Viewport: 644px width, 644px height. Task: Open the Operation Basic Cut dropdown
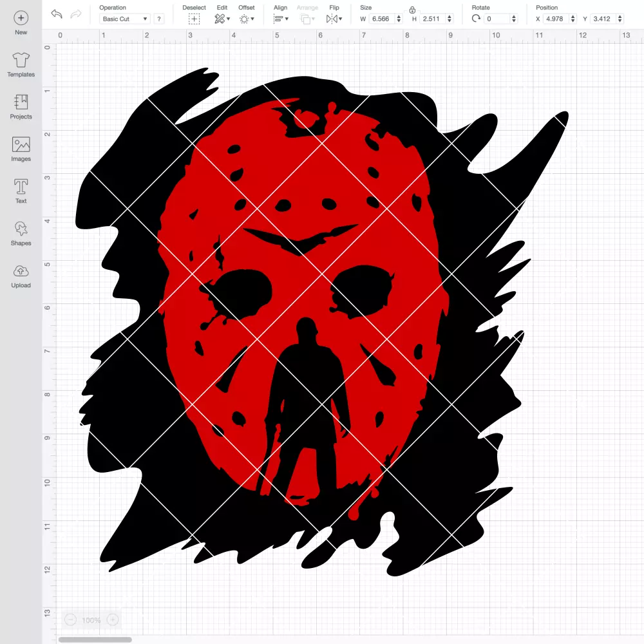pos(125,19)
